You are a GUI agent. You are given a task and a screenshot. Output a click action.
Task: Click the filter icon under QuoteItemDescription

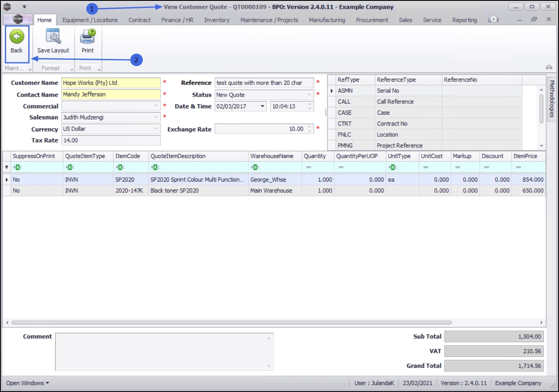tap(155, 167)
